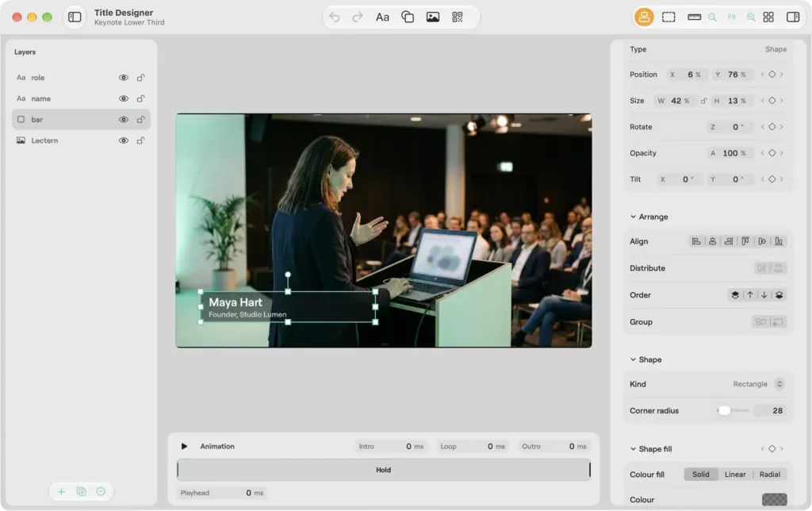Screen dimensions: 812x511
Task: Go to next keyframe for Rotate
Action: coord(781,127)
